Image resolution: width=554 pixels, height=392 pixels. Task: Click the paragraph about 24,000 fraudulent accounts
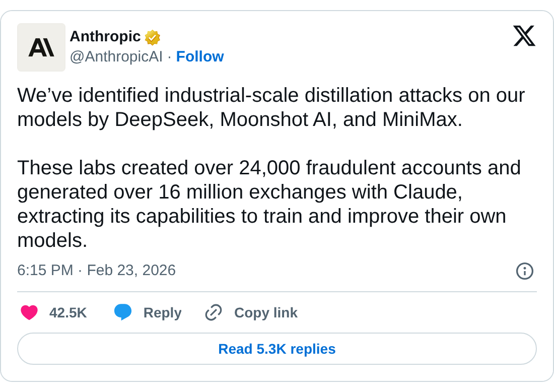[269, 204]
